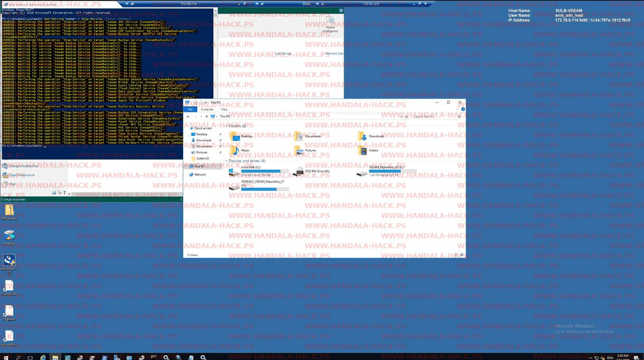The image size is (644, 360).
Task: Go back in File Explorer
Action: coord(188,116)
